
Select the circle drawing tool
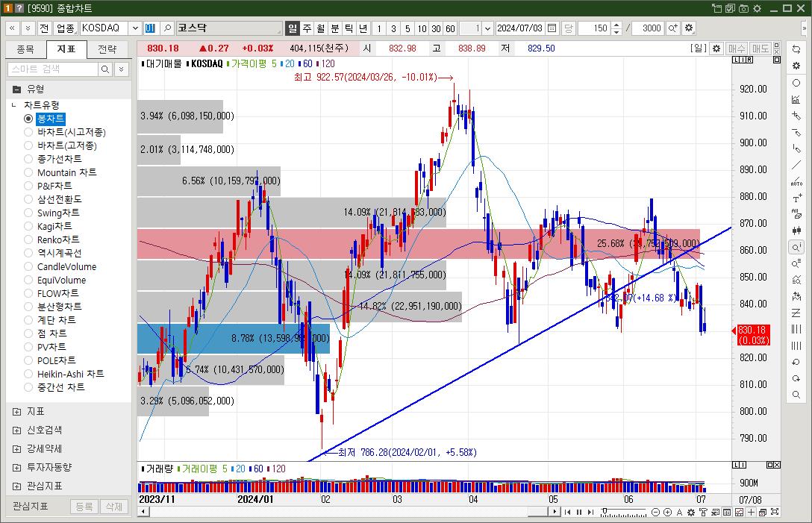(796, 83)
